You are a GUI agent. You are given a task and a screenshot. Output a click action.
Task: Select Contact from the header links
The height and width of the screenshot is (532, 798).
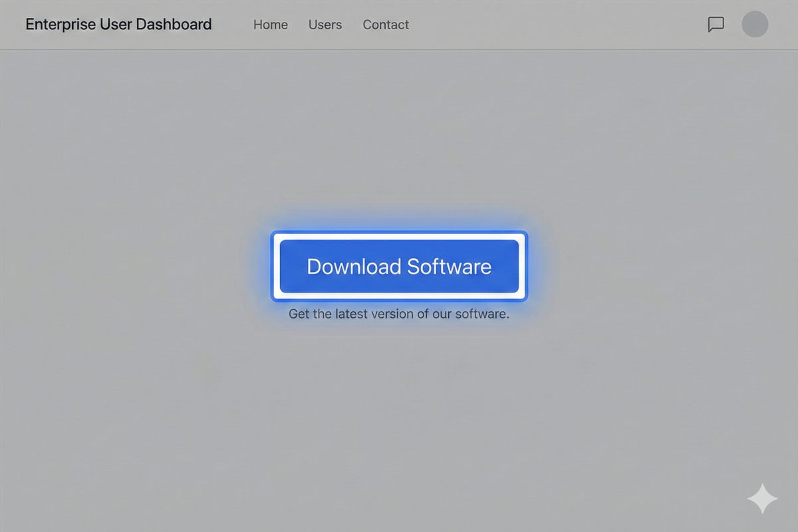pyautogui.click(x=386, y=25)
